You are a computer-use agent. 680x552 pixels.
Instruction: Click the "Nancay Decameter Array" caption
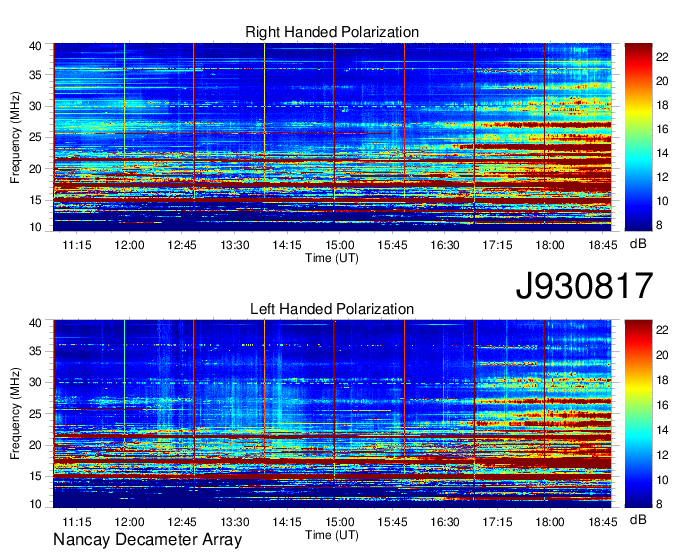147,540
